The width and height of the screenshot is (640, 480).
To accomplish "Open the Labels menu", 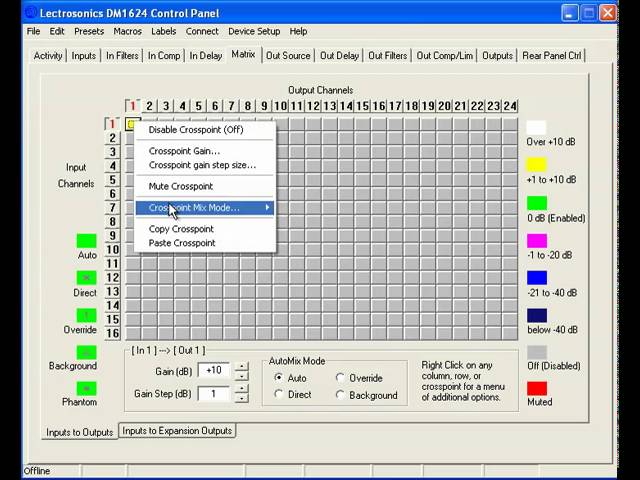I will (x=163, y=31).
